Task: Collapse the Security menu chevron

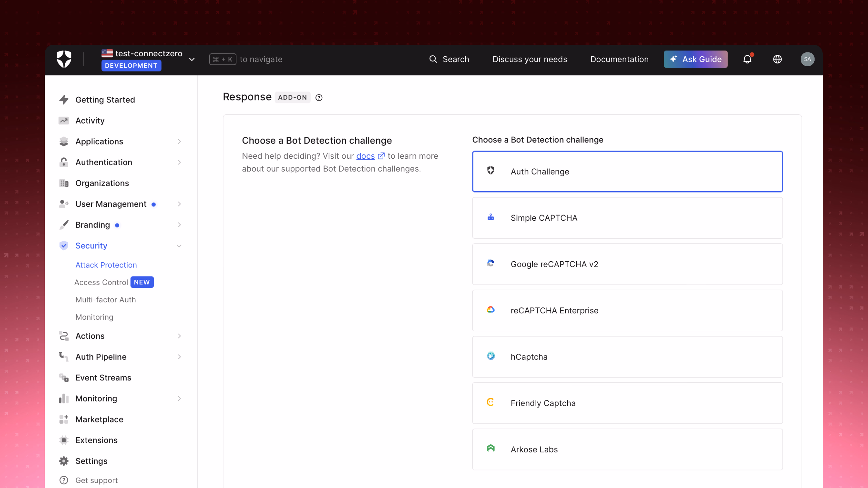Action: tap(179, 246)
